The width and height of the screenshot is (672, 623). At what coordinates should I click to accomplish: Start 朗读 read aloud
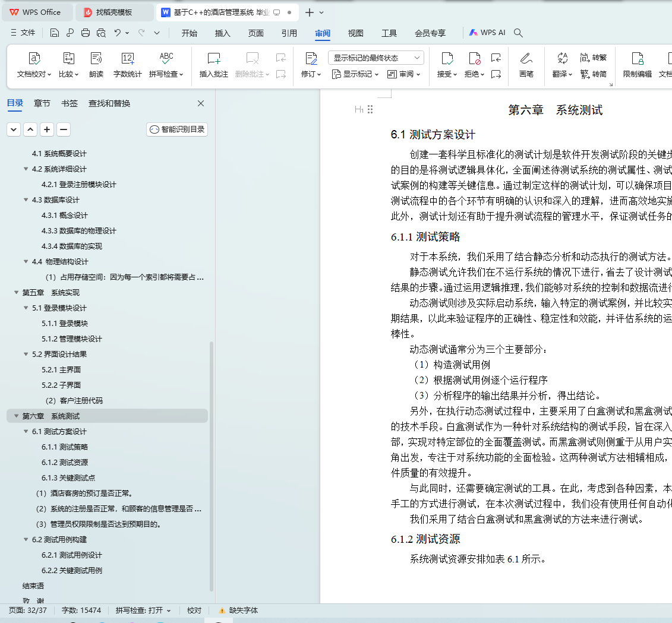(96, 65)
